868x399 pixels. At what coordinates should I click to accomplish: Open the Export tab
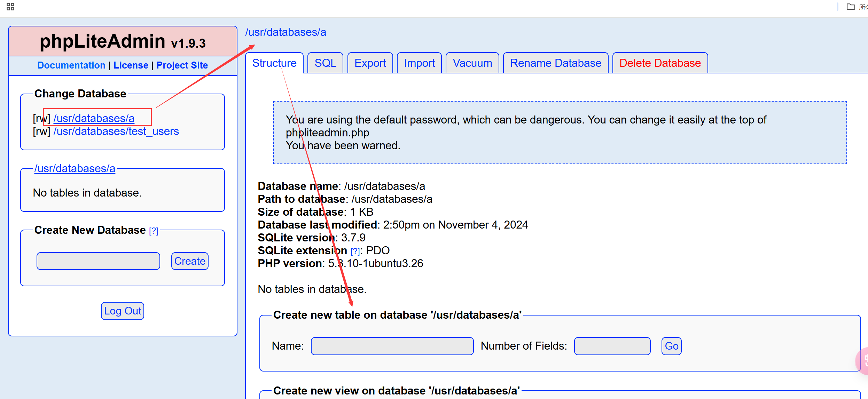coord(370,63)
